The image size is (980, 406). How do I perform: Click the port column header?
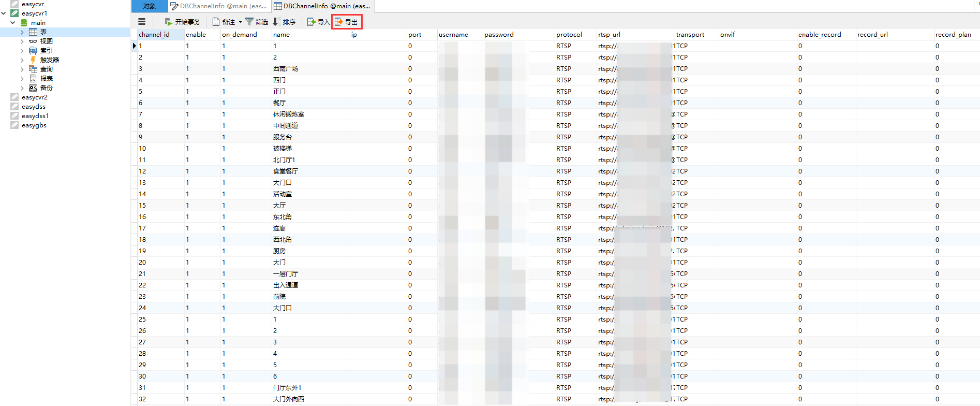(x=422, y=35)
